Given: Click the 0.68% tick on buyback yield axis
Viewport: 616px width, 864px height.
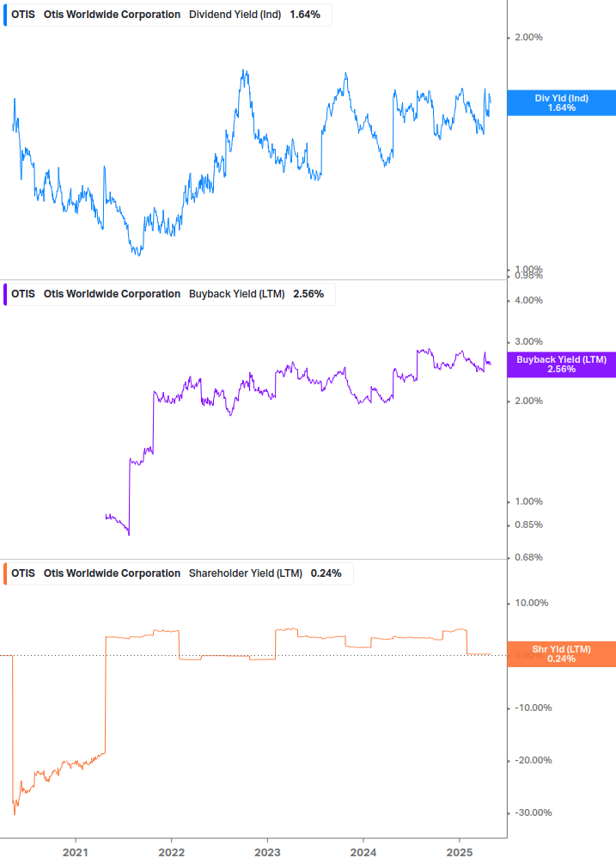Looking at the screenshot, I should pyautogui.click(x=528, y=557).
